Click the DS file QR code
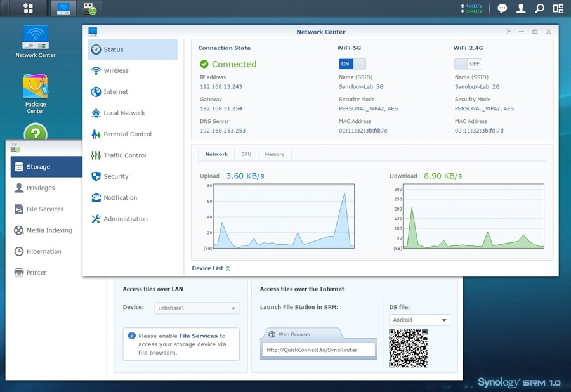Viewport: 571px width, 392px height. coord(408,348)
